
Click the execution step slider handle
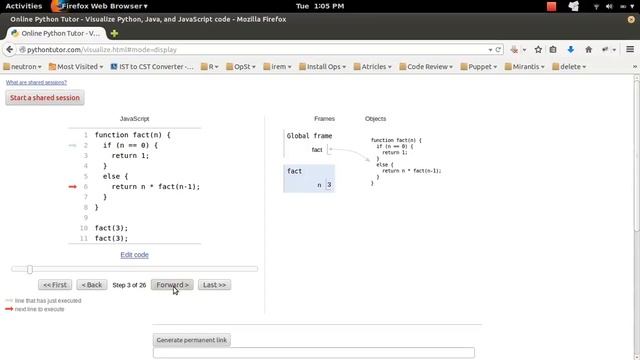coord(30,269)
